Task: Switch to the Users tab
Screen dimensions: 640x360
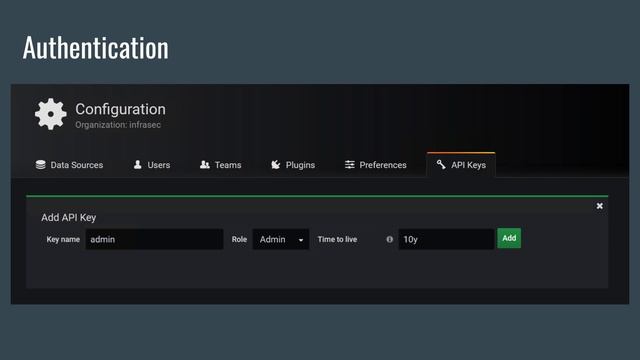Action: click(152, 165)
